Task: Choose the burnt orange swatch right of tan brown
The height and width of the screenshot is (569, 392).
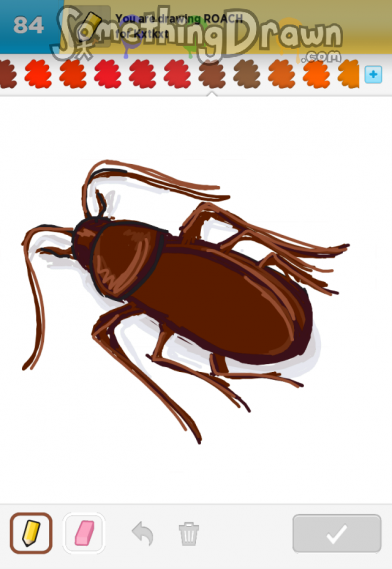Action: tap(282, 74)
